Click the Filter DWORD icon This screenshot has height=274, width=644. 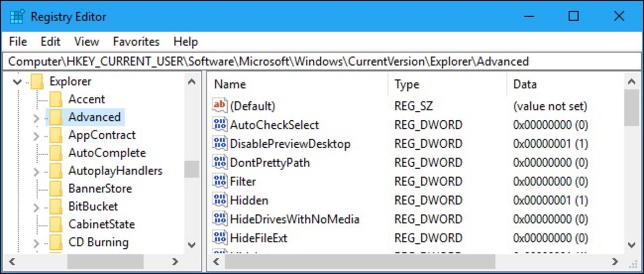220,181
